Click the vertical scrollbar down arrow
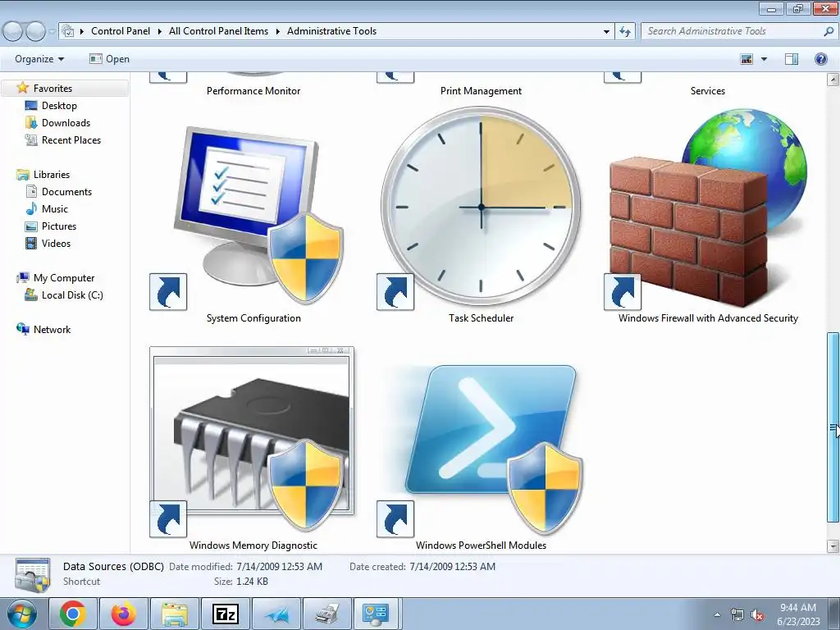This screenshot has height=630, width=840. tap(833, 546)
